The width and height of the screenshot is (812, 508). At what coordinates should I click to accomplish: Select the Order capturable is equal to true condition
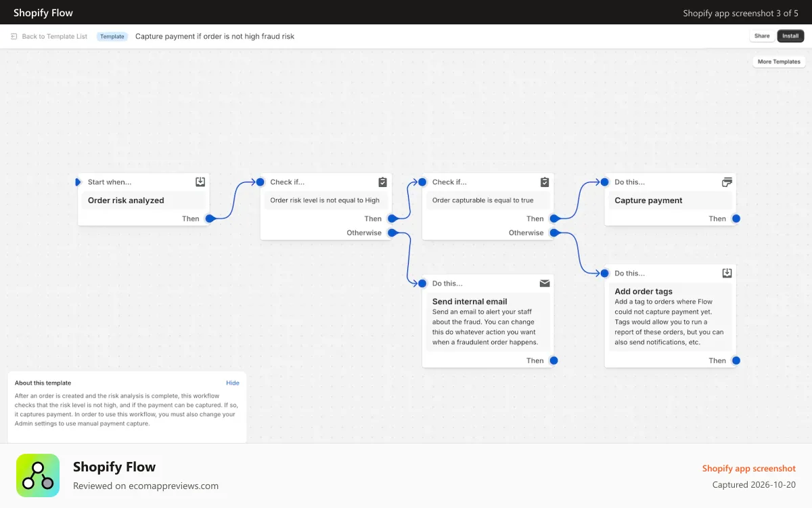tap(488, 200)
